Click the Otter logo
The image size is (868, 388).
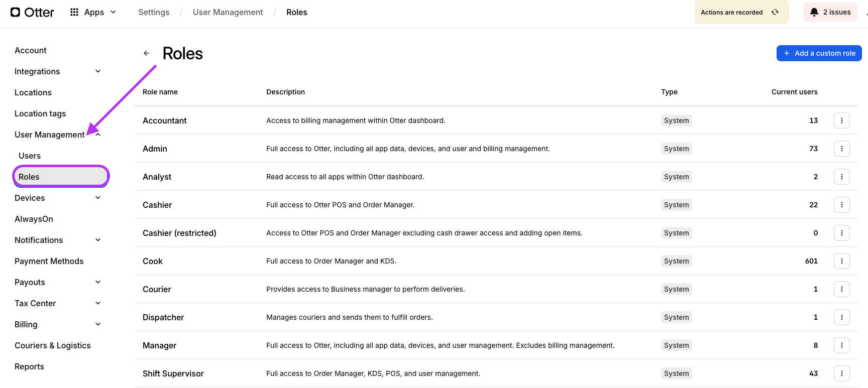click(32, 12)
